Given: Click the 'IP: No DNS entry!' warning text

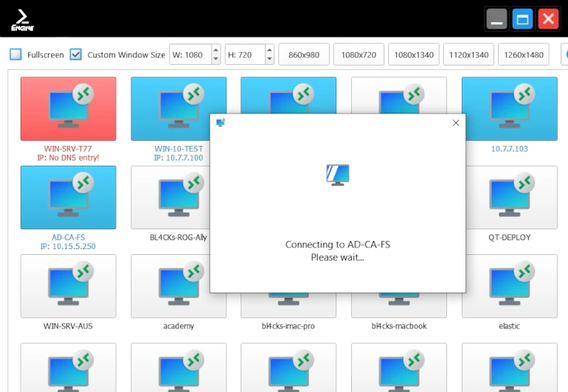Looking at the screenshot, I should coord(68,158).
